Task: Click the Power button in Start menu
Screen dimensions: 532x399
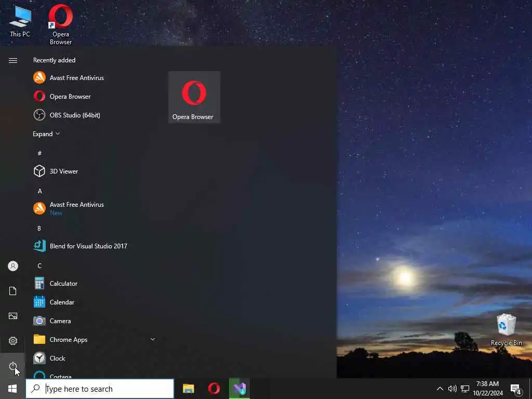Action: (x=12, y=366)
